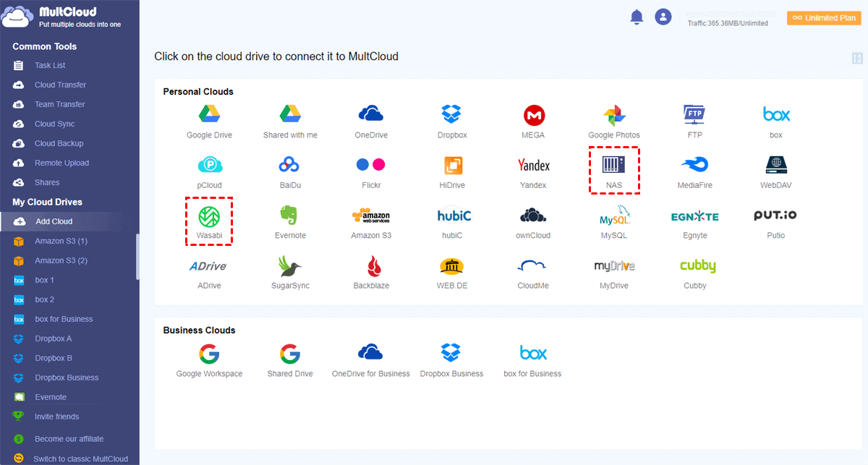Select the MyDrive icon
Viewport: 868px width, 465px height.
(x=614, y=266)
